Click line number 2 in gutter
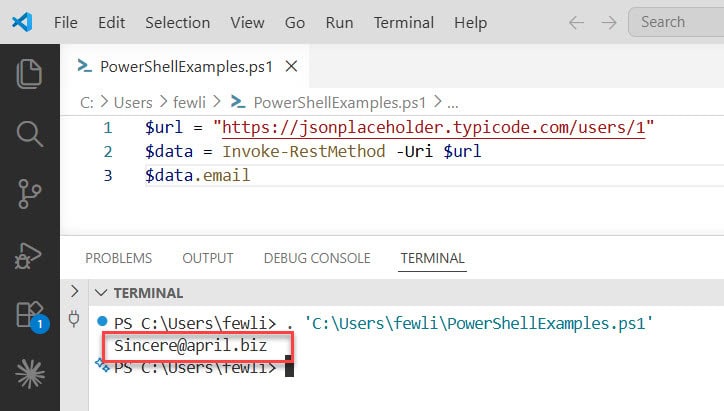The height and width of the screenshot is (411, 724). coord(108,151)
